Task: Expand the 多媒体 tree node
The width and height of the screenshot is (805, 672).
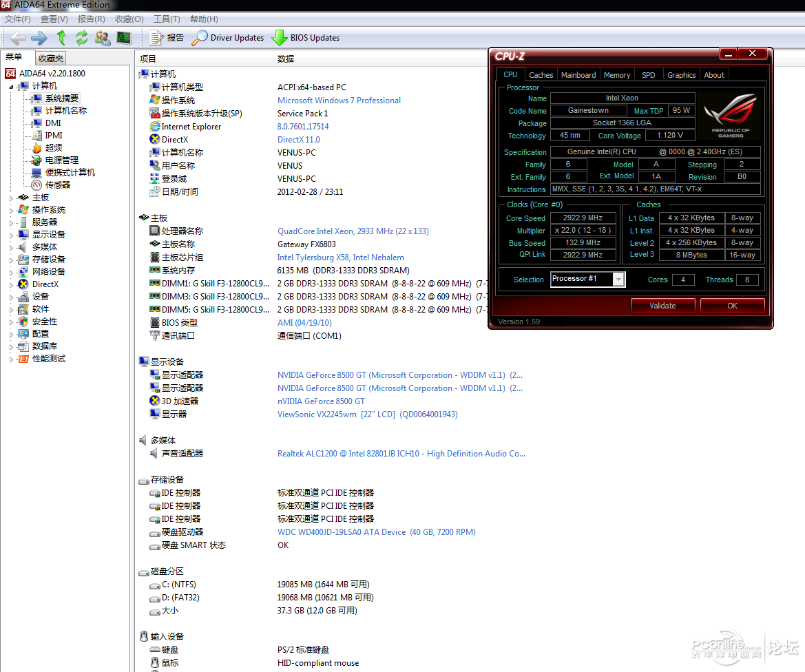Action: point(11,247)
